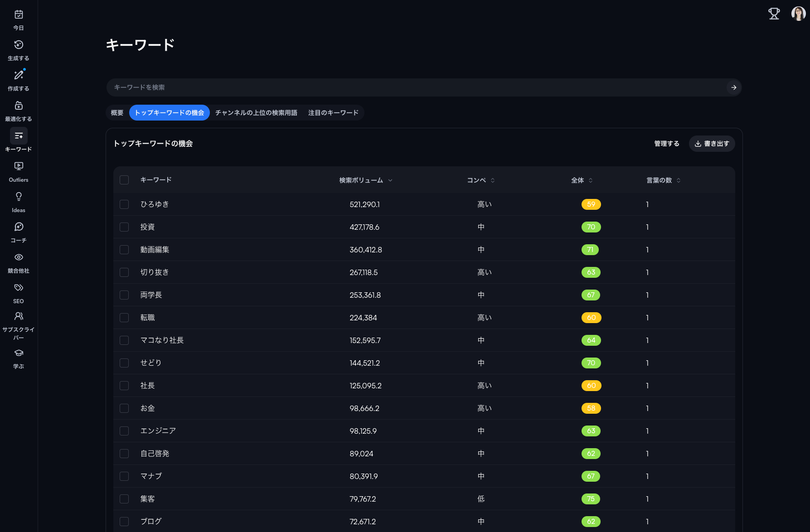This screenshot has width=810, height=532.
Task: Click the keyword ひろゆき
Action: pos(155,204)
